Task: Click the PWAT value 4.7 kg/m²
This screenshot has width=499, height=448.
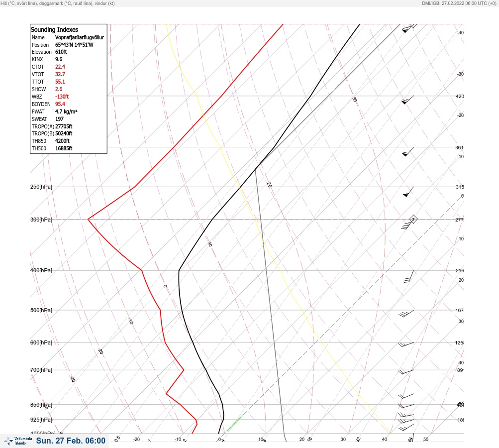Action: (x=66, y=112)
